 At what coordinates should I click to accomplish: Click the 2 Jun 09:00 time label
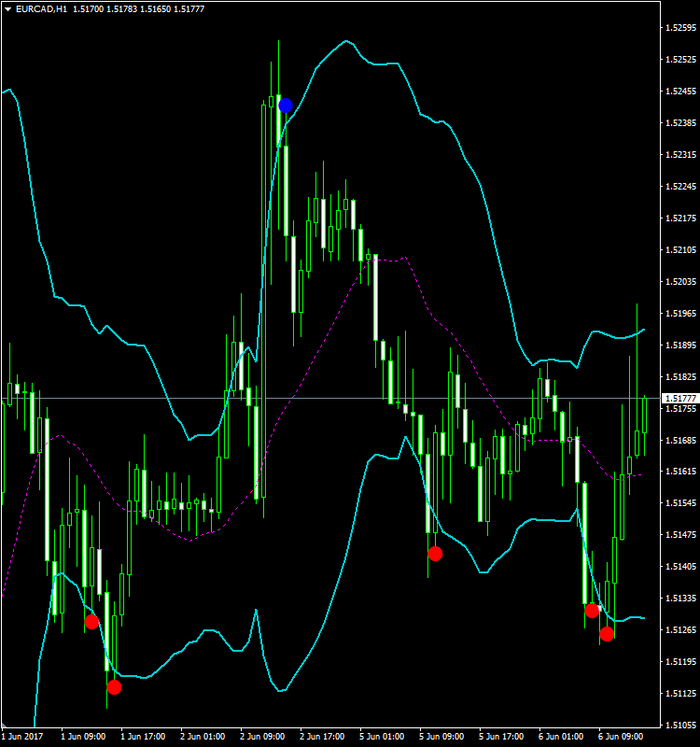(x=262, y=737)
